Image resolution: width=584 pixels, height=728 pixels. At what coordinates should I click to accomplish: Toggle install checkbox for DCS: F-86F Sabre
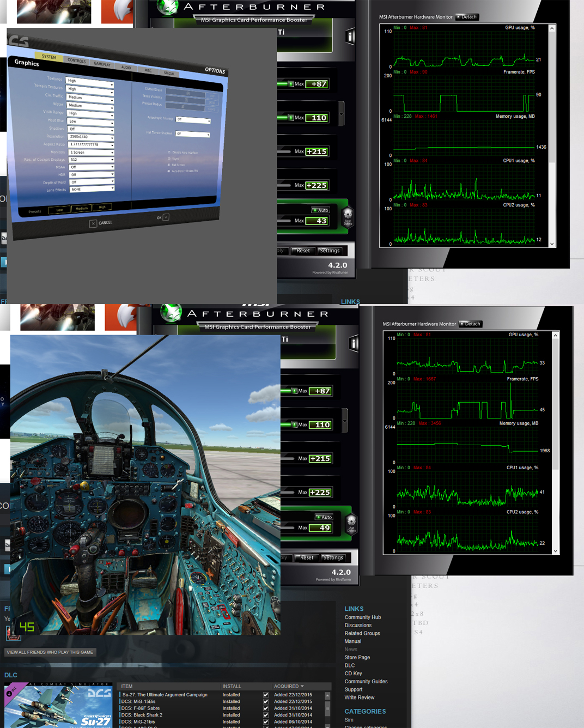pos(266,708)
